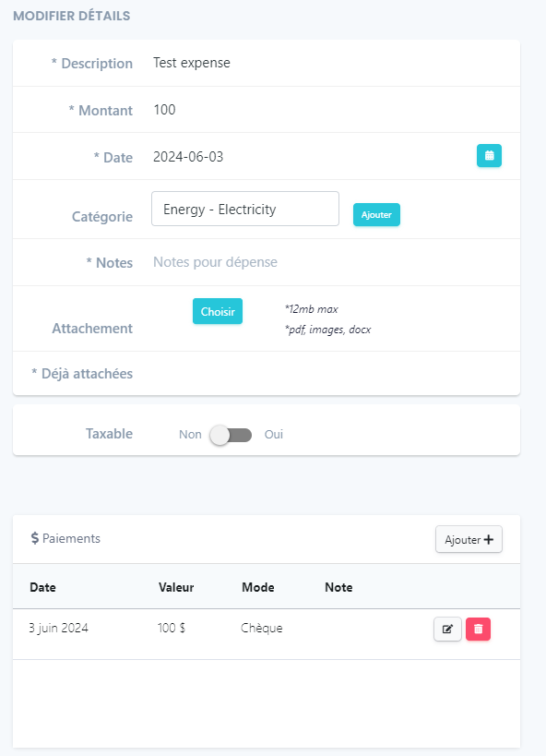Click Ajouter next to the category field
The image size is (546, 756).
coord(376,214)
